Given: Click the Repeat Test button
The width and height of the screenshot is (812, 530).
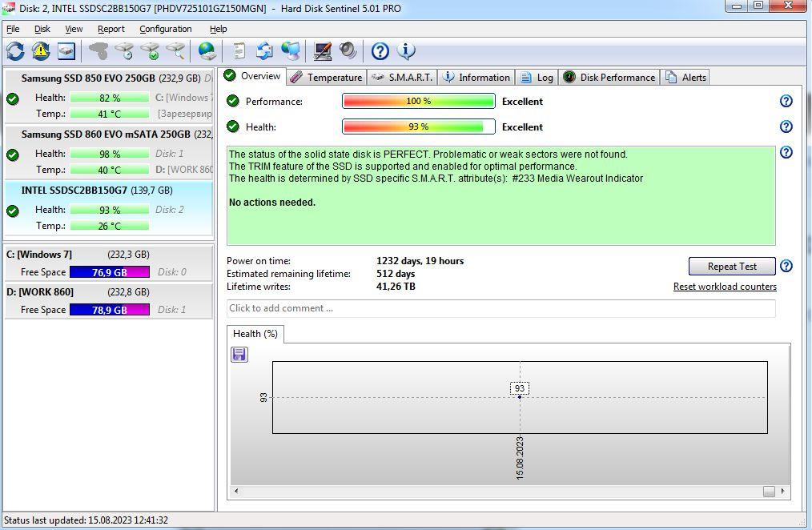Looking at the screenshot, I should (x=732, y=266).
